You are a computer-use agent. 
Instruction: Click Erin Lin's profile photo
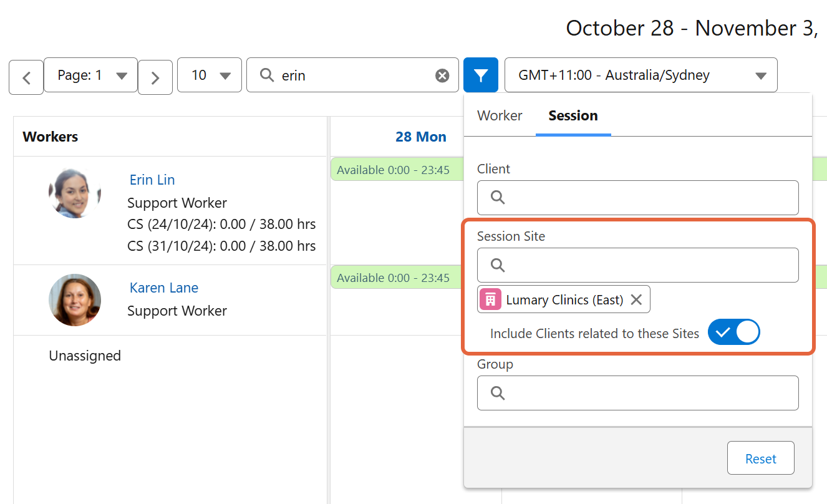point(74,193)
